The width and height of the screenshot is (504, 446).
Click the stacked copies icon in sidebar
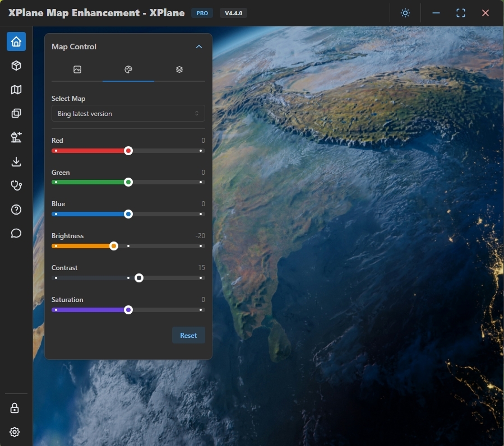click(x=16, y=114)
